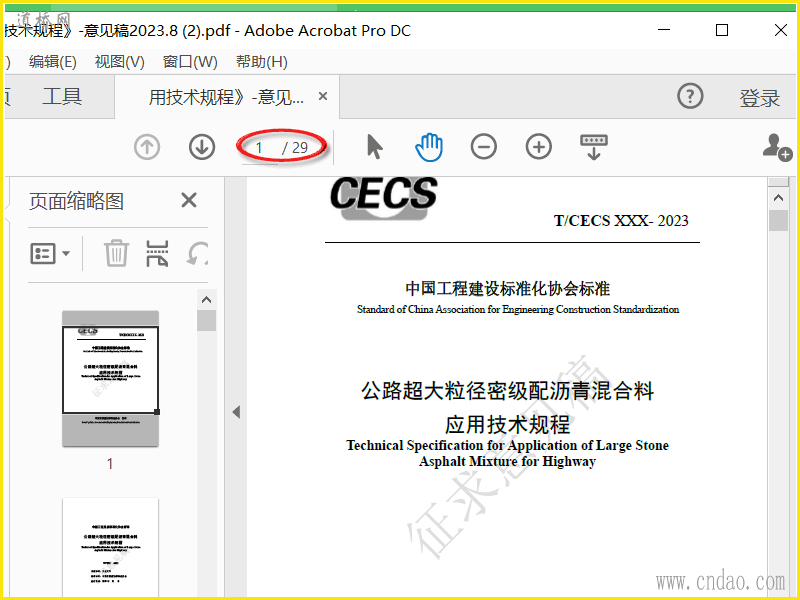800x600 pixels.
Task: Click document scrollbar up arrow
Action: coord(778,198)
